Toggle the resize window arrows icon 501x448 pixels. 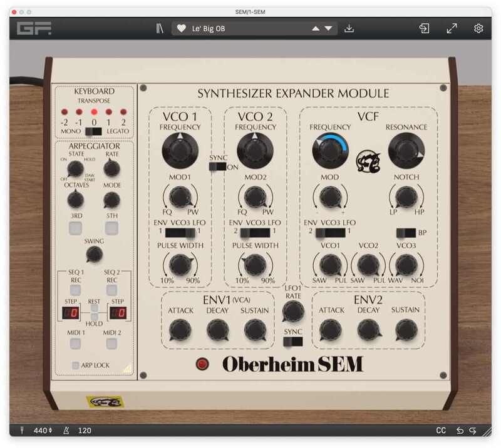click(452, 29)
